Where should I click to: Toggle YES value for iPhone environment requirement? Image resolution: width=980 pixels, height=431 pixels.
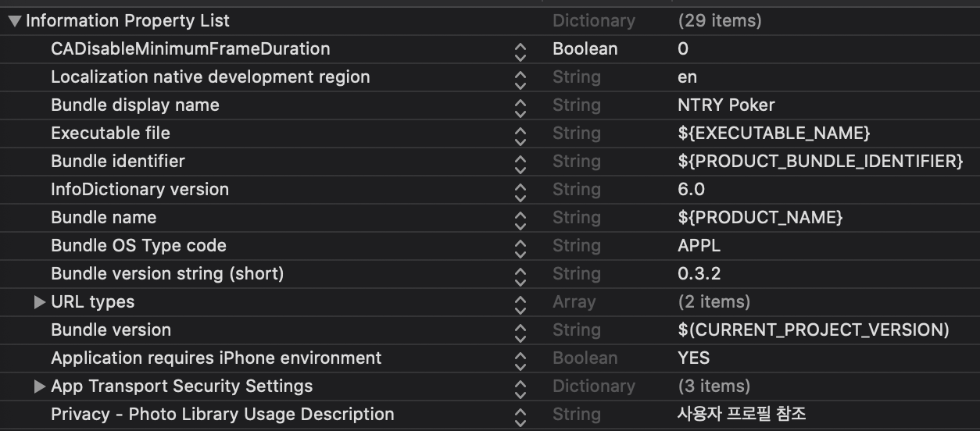tap(694, 358)
